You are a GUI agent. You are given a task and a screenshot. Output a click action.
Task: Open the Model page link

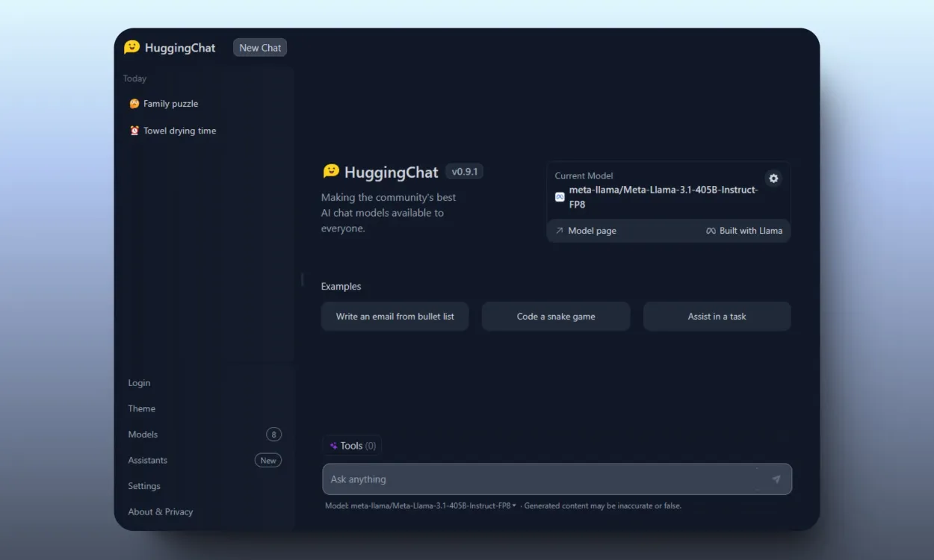pos(586,231)
